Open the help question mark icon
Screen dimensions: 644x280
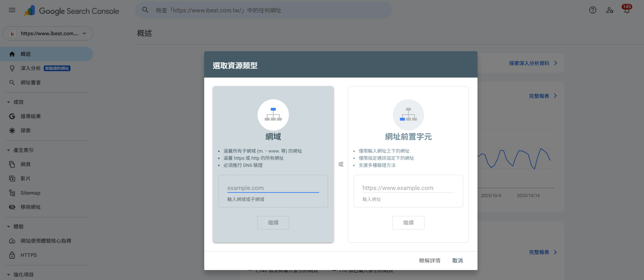[x=593, y=10]
